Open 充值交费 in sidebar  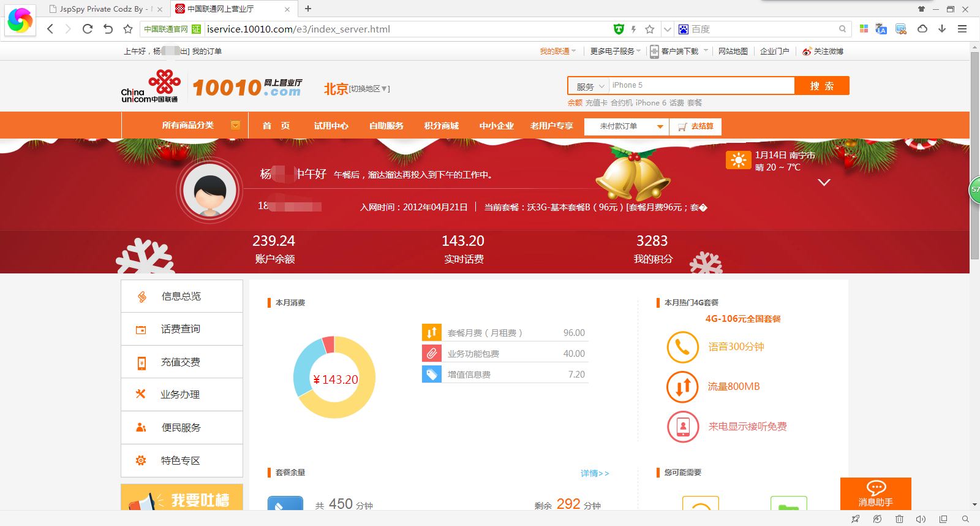pyautogui.click(x=182, y=362)
